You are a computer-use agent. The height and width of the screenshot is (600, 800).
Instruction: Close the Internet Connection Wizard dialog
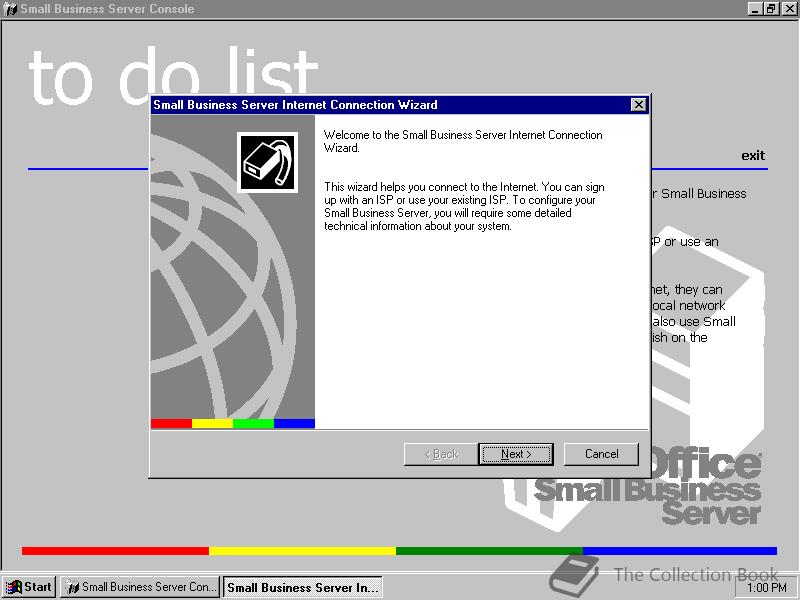[x=638, y=105]
